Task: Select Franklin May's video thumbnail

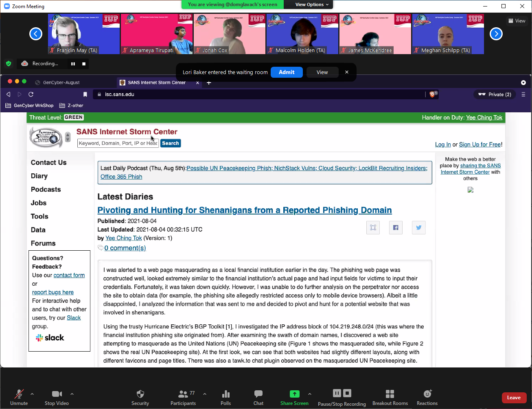Action: (84, 34)
